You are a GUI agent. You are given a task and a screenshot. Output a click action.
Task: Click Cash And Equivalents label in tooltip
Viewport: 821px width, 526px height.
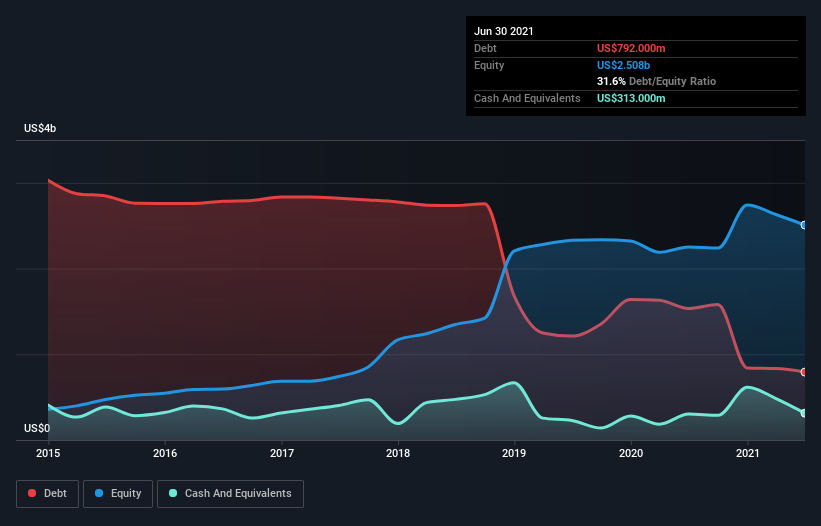click(527, 98)
